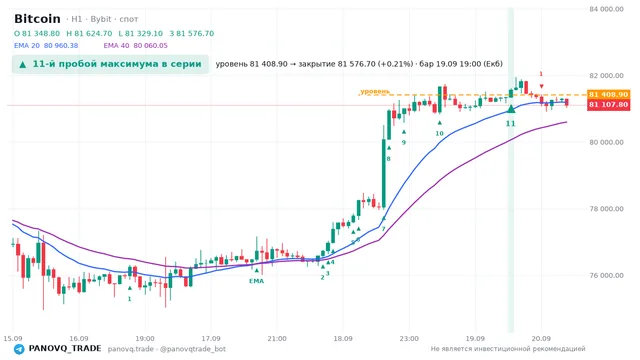Click the 19.09 date axis label
The height and width of the screenshot is (360, 640).
[x=475, y=339]
